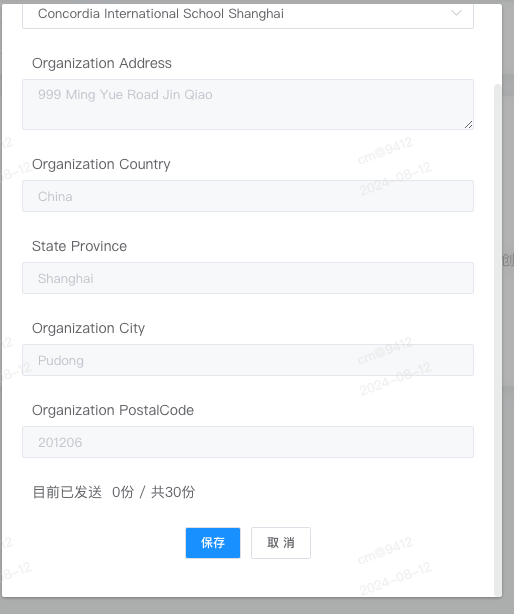Click the address text area resize handle

coord(469,125)
